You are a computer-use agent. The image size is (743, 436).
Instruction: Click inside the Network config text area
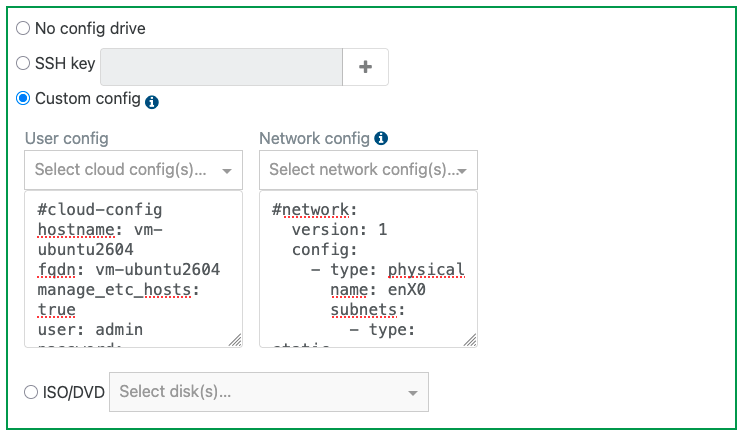[368, 269]
